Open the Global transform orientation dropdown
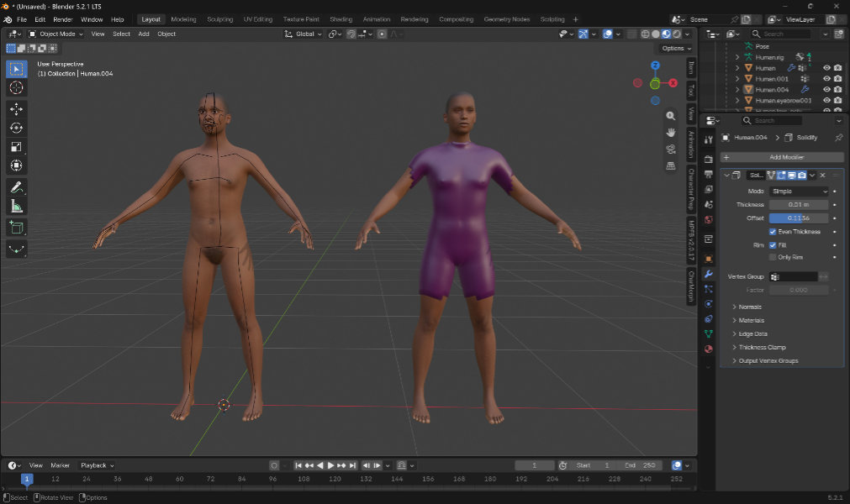Viewport: 850px width, 504px height. [x=304, y=34]
